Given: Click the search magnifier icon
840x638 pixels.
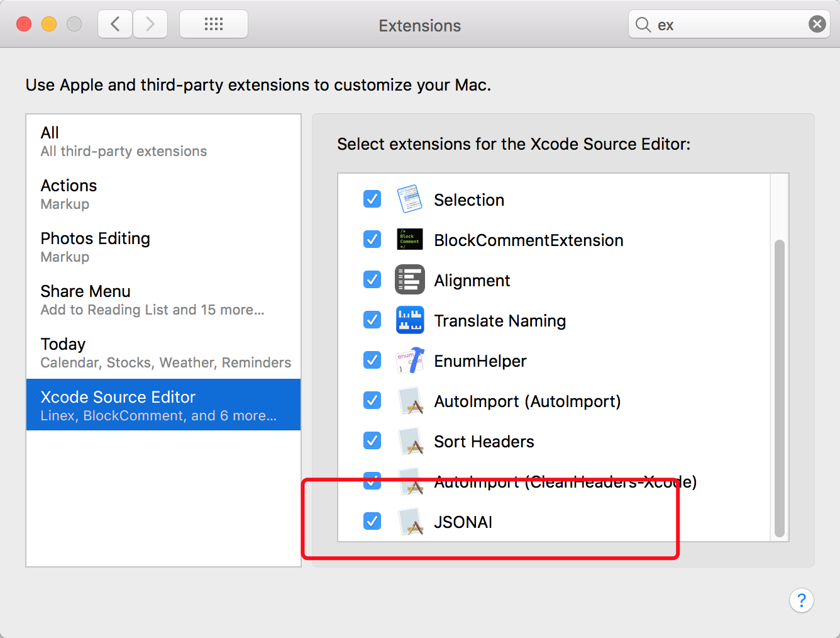Looking at the screenshot, I should point(643,25).
